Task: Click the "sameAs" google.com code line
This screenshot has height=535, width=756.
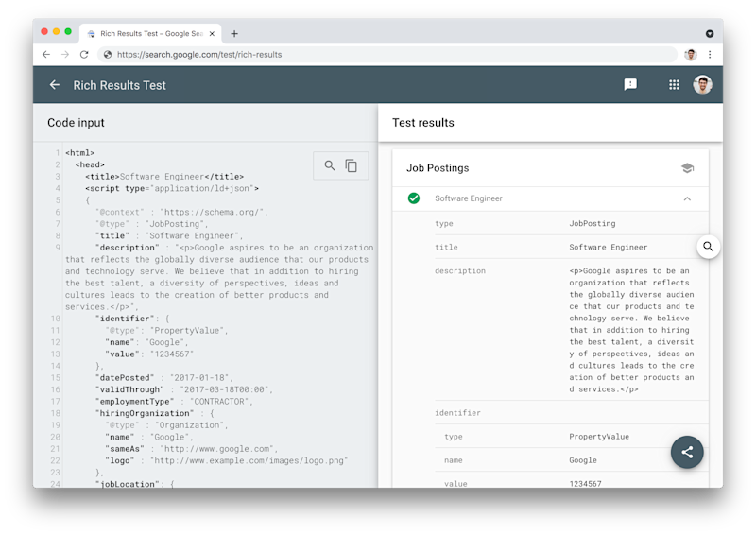Action: click(191, 449)
